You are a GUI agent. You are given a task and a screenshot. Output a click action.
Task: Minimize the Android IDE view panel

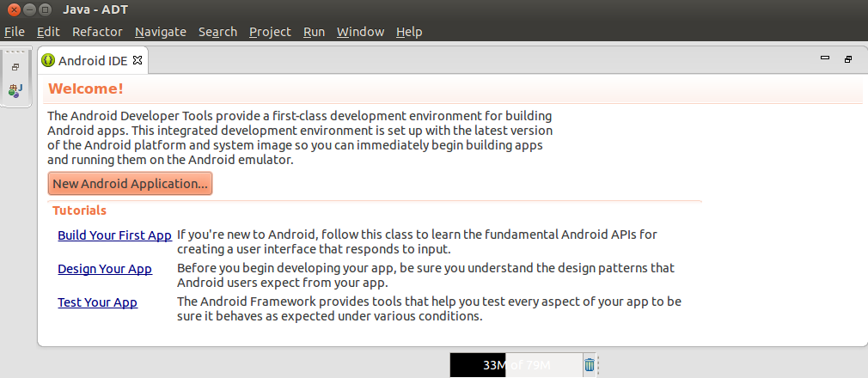pos(825,59)
